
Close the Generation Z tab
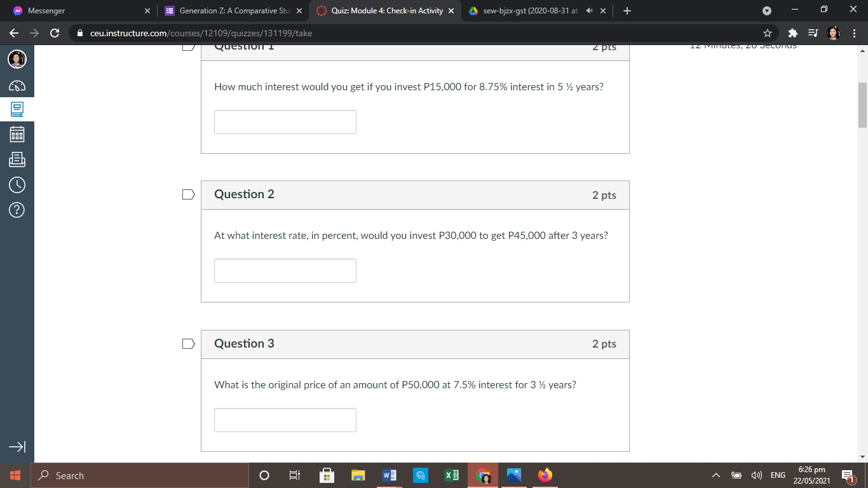click(x=299, y=11)
